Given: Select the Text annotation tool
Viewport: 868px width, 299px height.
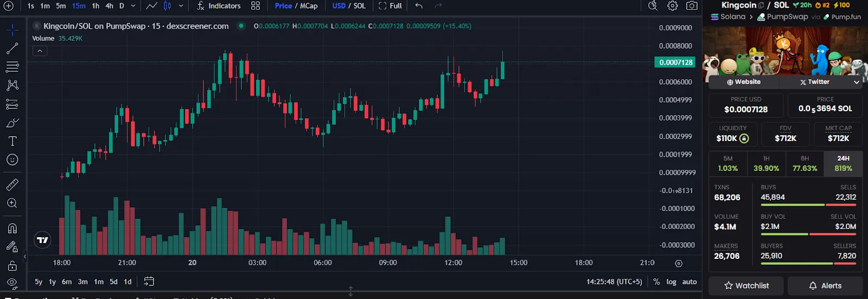Looking at the screenshot, I should (12, 141).
